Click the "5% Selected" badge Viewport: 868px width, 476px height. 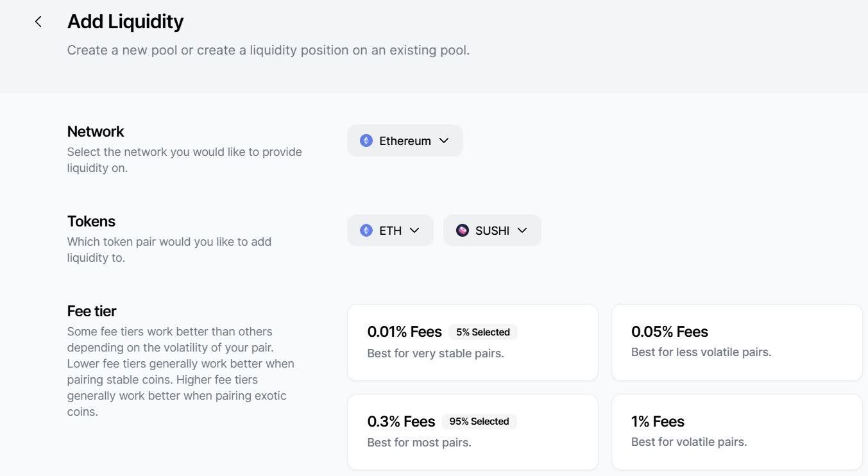click(482, 332)
